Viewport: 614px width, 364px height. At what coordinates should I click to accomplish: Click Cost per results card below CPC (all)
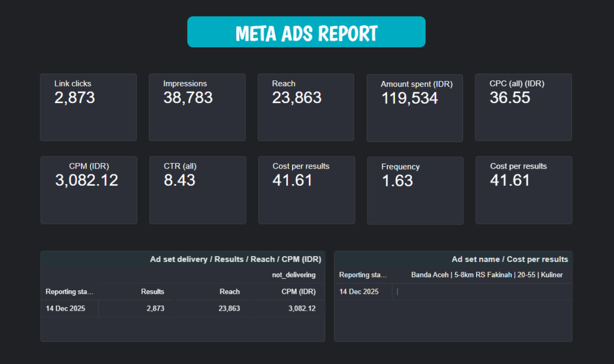coord(523,190)
